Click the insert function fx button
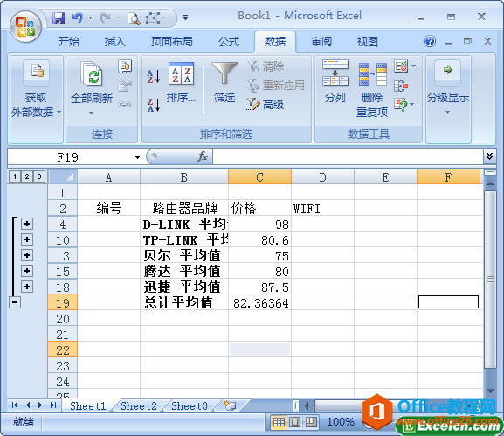 coord(202,156)
